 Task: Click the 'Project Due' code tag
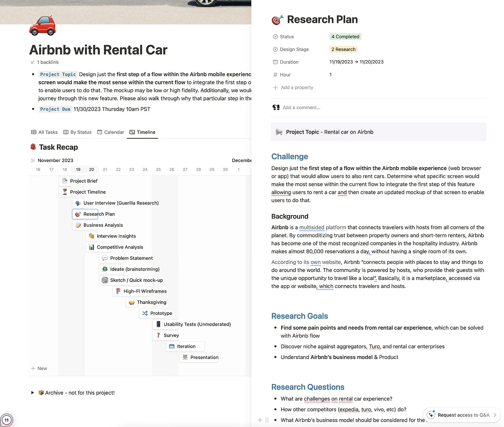point(55,109)
